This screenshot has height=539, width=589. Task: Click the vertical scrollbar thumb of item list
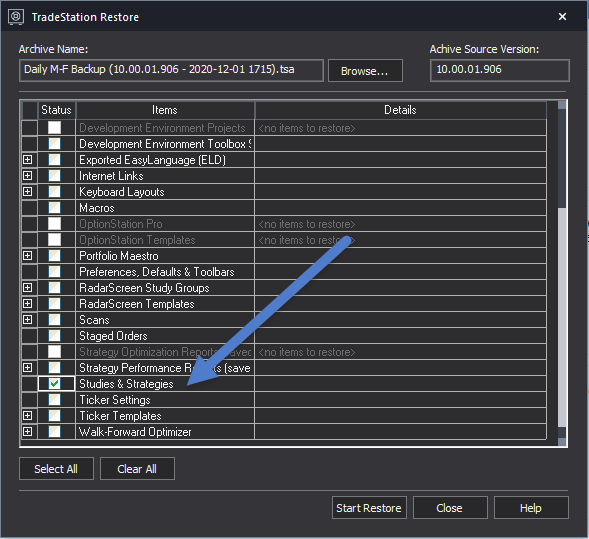[562, 317]
